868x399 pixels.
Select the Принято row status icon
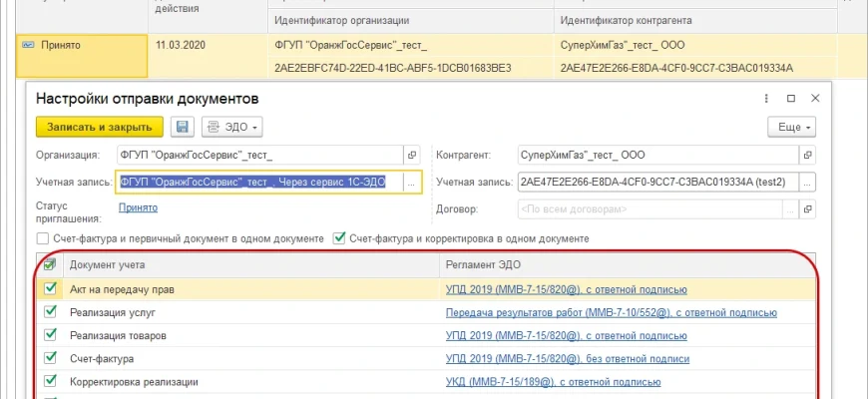pyautogui.click(x=28, y=45)
